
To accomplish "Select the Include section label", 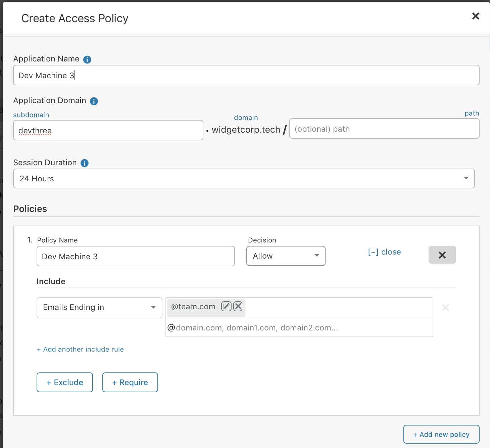I will click(51, 281).
